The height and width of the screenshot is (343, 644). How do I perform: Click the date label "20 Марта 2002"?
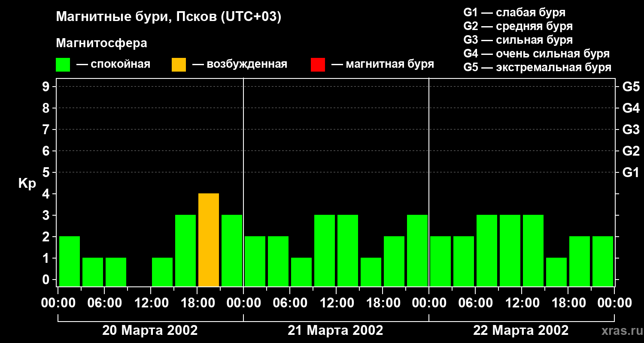pos(150,331)
